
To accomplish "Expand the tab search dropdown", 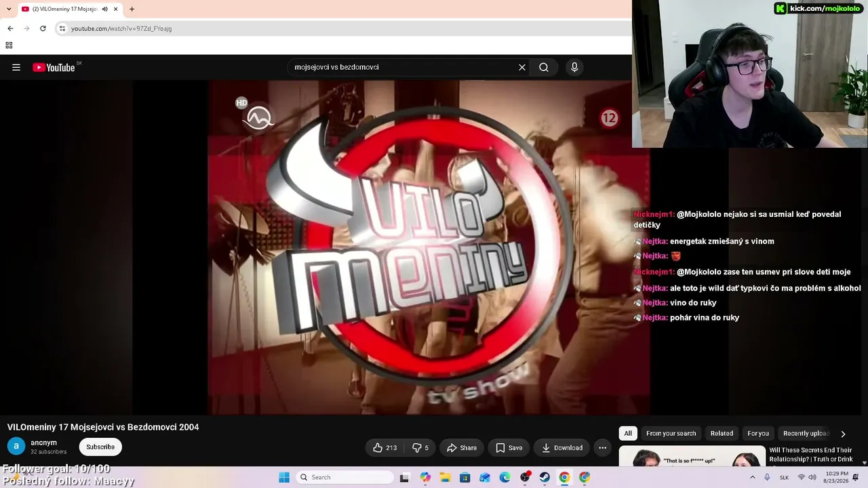I will [8, 9].
